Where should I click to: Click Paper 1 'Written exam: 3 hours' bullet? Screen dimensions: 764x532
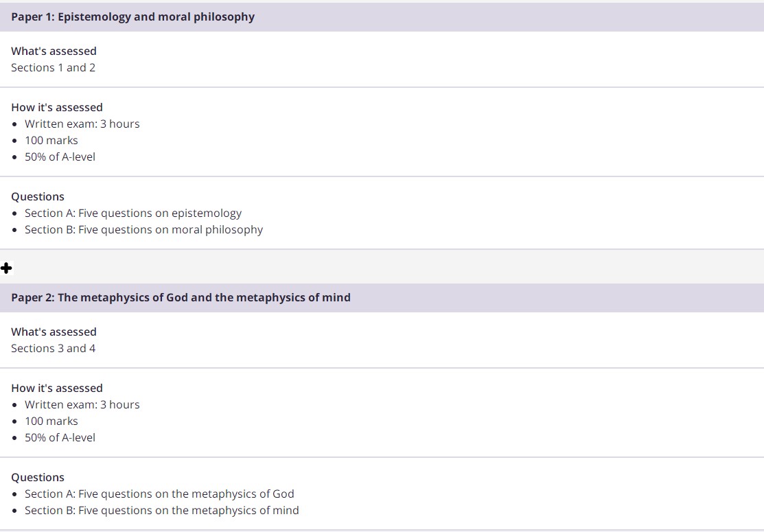(x=82, y=124)
